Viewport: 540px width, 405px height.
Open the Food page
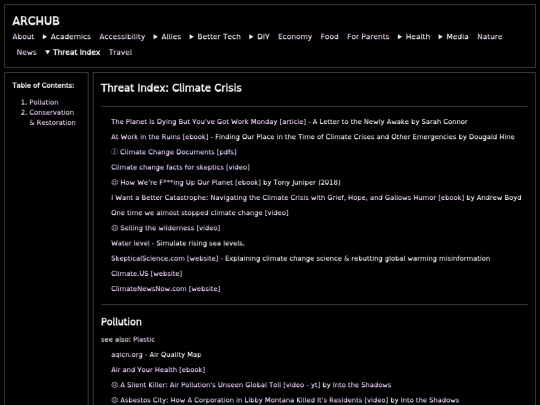click(330, 37)
